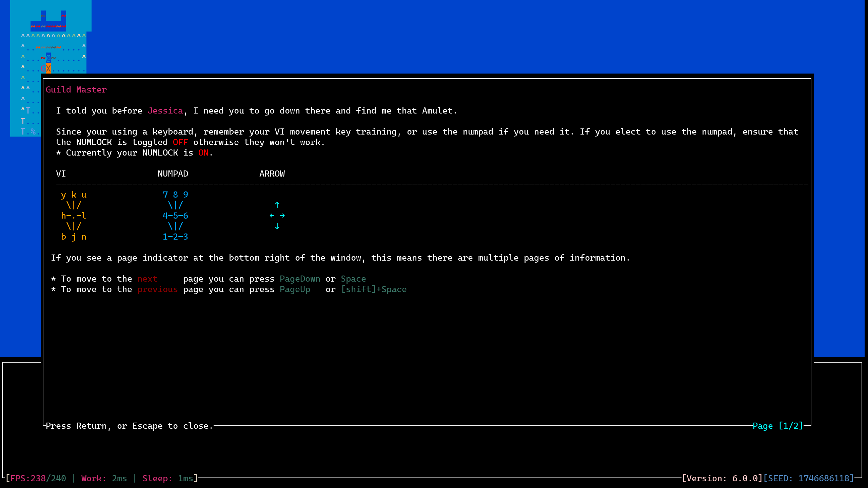Click the red NUMLOCK ON status
Screen dimensions: 868x488
pos(203,153)
